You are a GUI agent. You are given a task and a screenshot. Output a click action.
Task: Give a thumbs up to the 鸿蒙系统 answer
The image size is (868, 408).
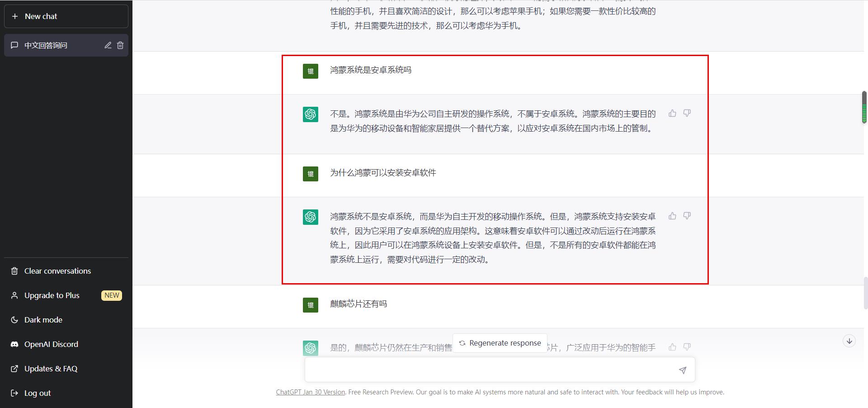[x=672, y=114]
